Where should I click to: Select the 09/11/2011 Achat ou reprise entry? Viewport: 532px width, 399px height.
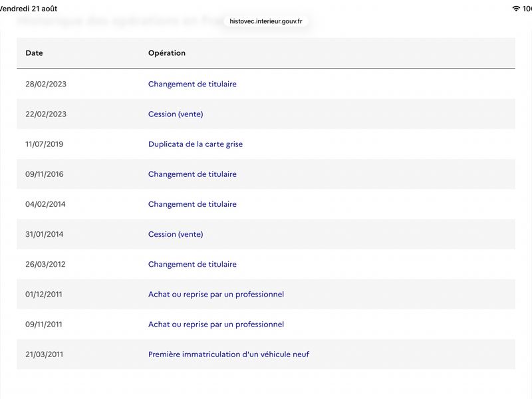(215, 325)
